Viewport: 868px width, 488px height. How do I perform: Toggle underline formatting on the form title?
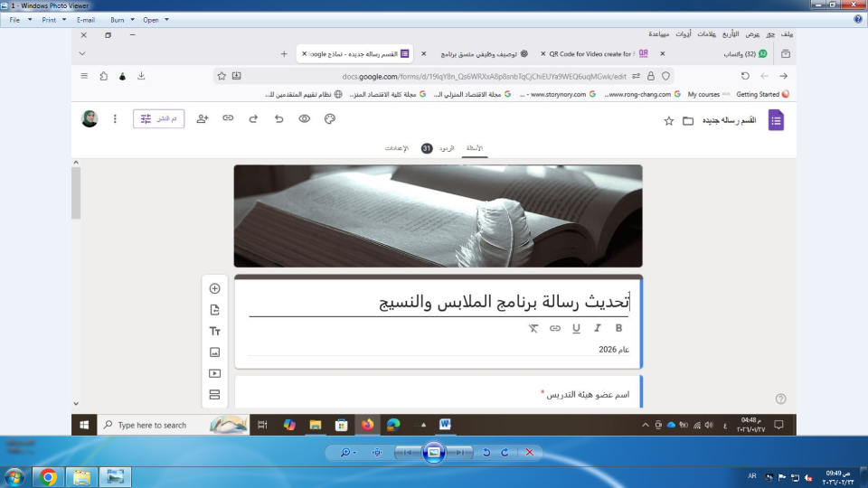click(x=576, y=328)
